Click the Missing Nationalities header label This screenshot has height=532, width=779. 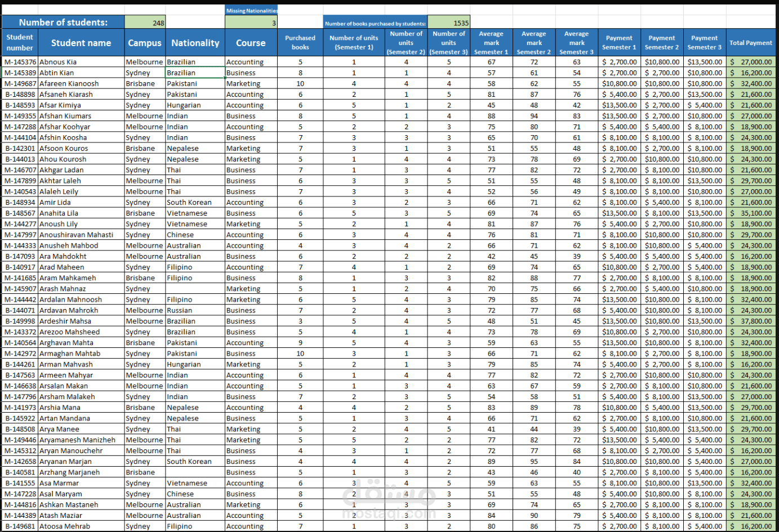click(x=250, y=10)
